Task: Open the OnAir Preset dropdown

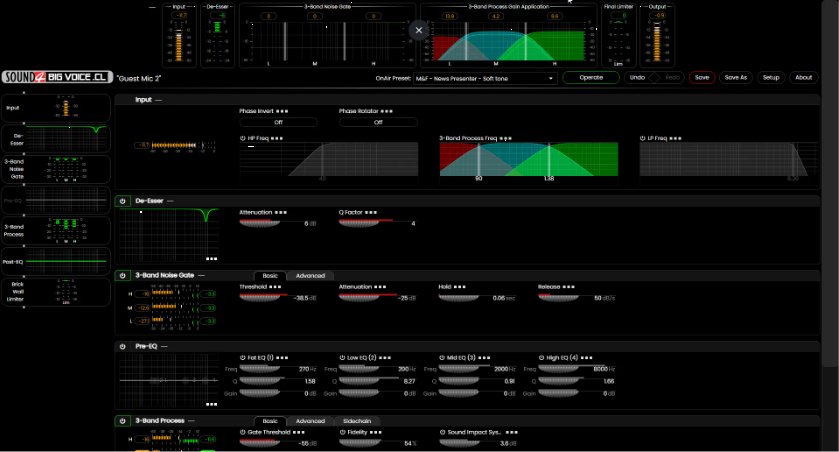Action: pos(485,77)
